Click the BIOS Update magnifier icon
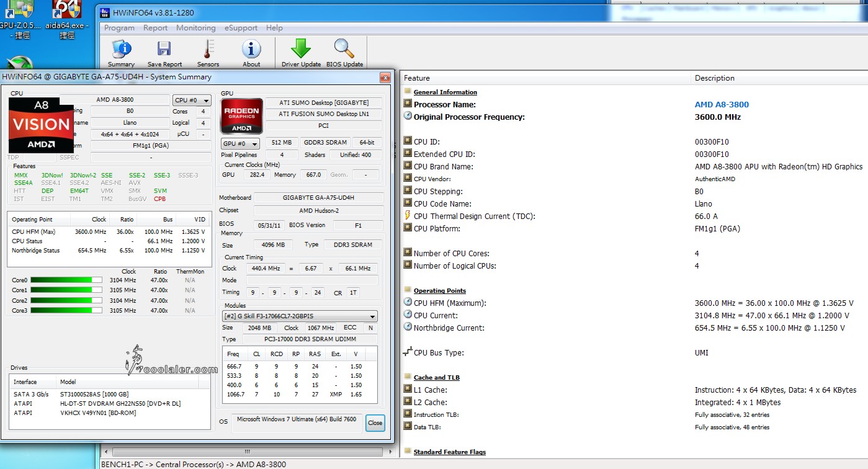Viewport: 868px width, 469px height. (344, 53)
